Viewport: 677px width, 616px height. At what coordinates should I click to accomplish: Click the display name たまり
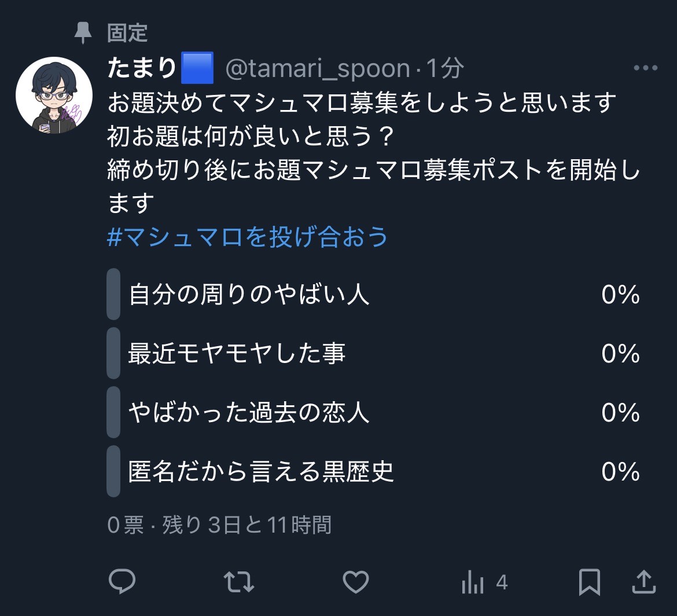142,68
